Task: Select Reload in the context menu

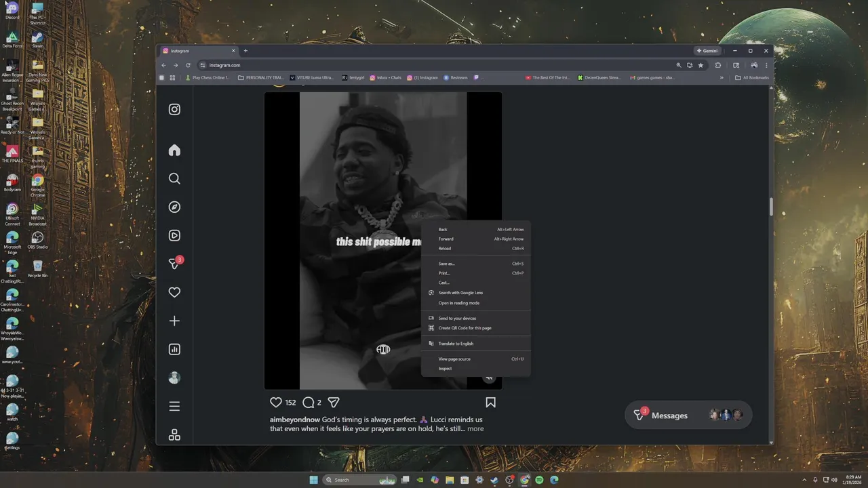Action: pos(475,248)
